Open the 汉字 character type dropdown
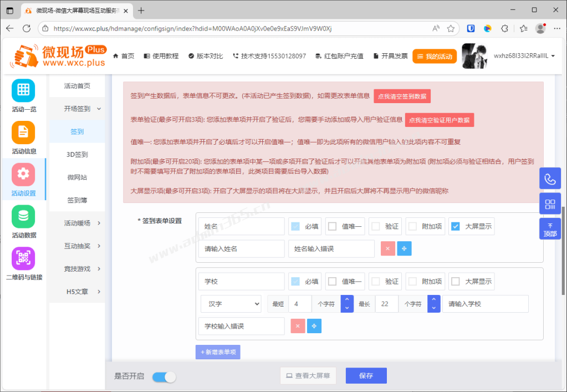Viewport: 567px width, 392px height. pos(231,303)
